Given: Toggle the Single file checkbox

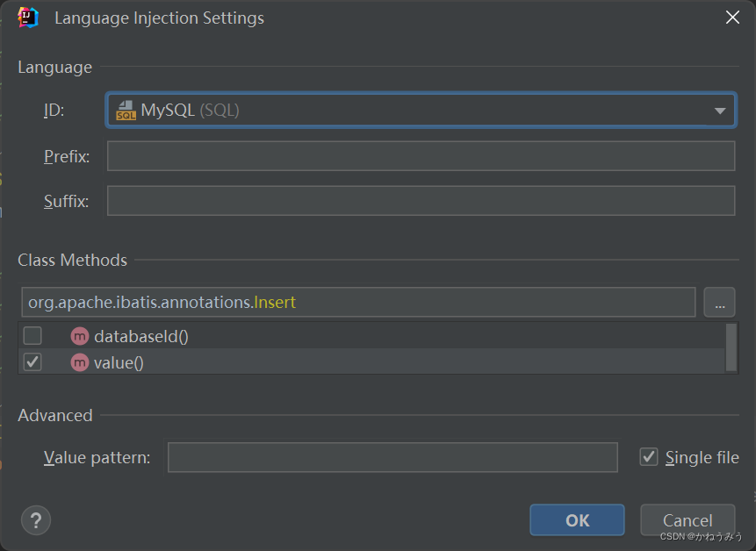Looking at the screenshot, I should 649,456.
